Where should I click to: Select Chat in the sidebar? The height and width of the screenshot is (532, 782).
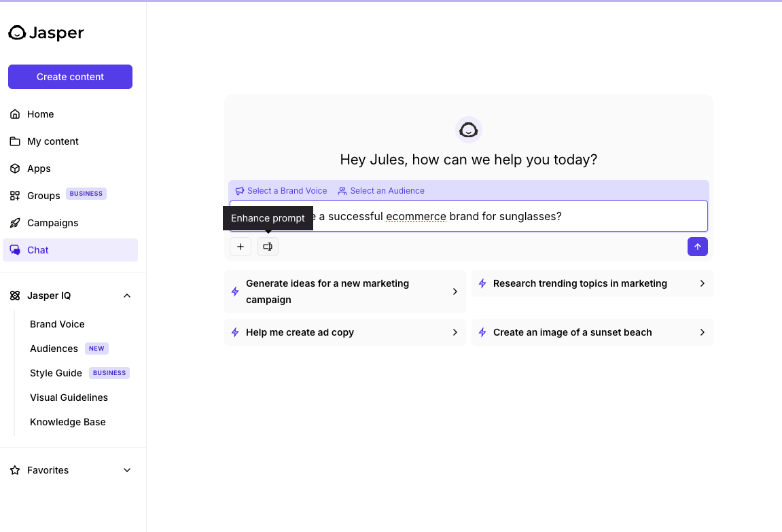pos(71,250)
